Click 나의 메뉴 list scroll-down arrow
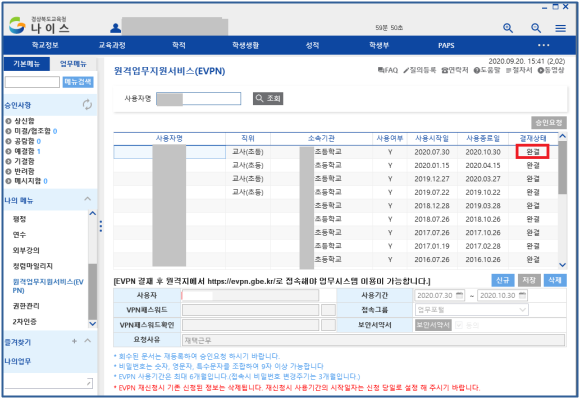579x398 pixels. [x=93, y=324]
